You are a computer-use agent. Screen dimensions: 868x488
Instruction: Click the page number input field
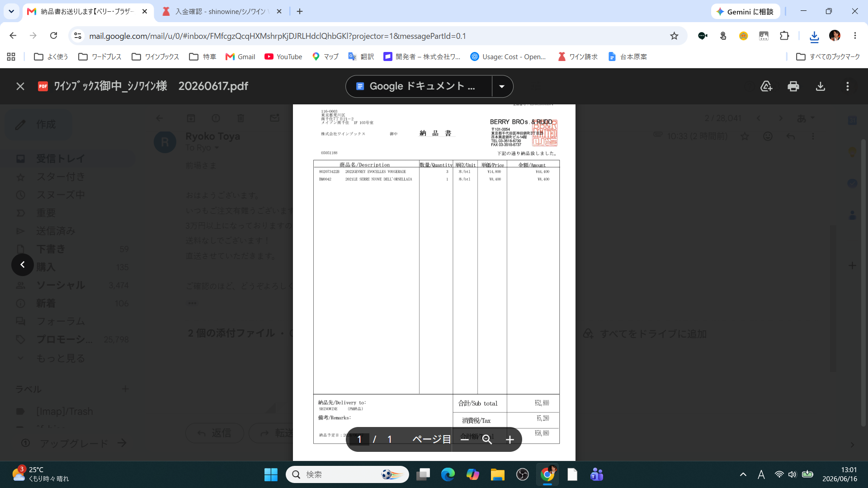point(359,439)
